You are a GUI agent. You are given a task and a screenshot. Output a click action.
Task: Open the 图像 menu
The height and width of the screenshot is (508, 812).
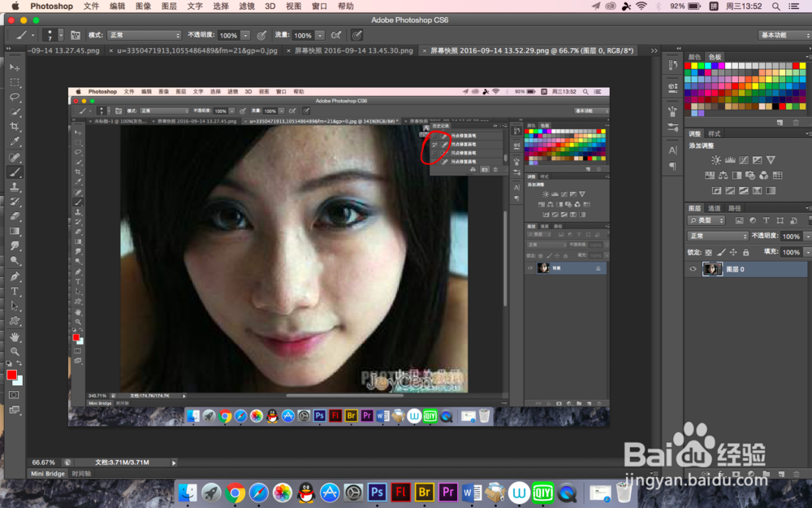(143, 7)
